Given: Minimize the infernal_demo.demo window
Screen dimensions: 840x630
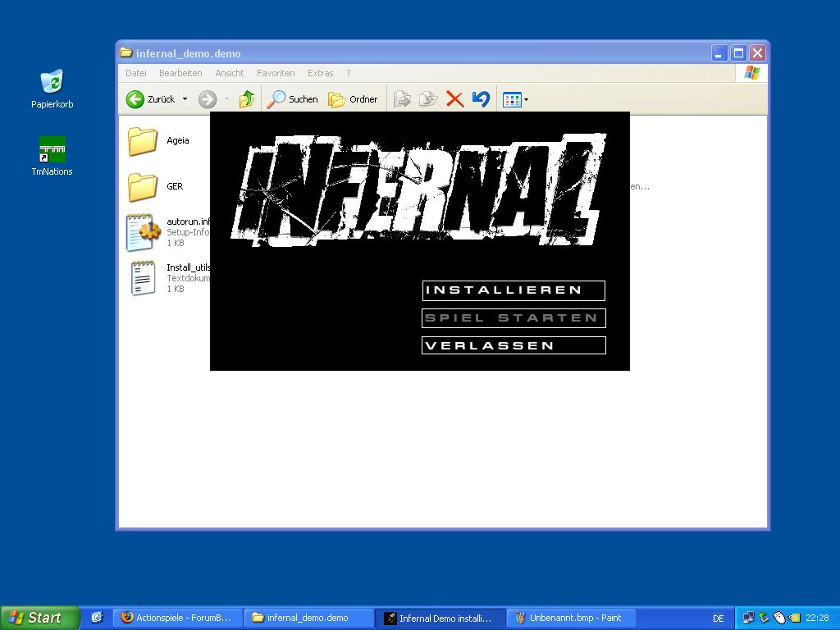Looking at the screenshot, I should [719, 53].
